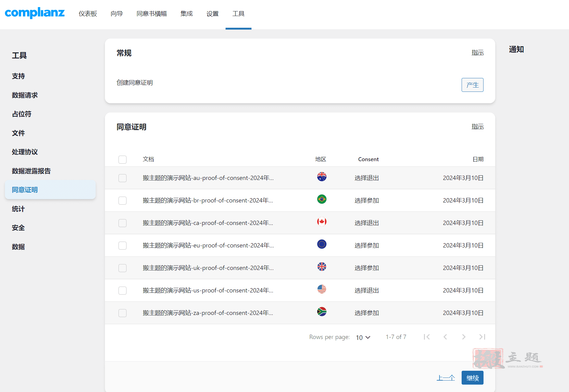Open 指示 link in 常规 panel

477,53
